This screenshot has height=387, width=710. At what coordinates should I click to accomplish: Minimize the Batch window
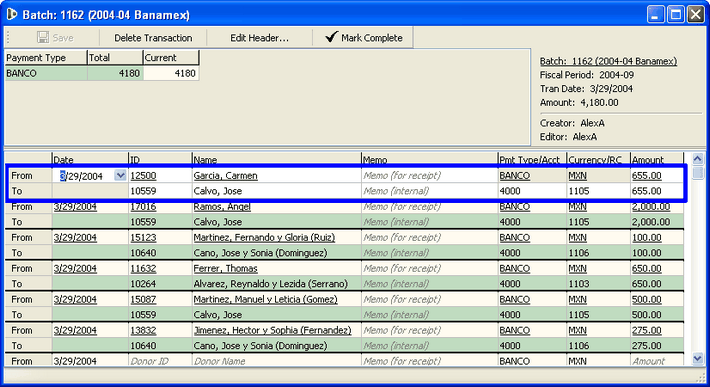pos(656,14)
